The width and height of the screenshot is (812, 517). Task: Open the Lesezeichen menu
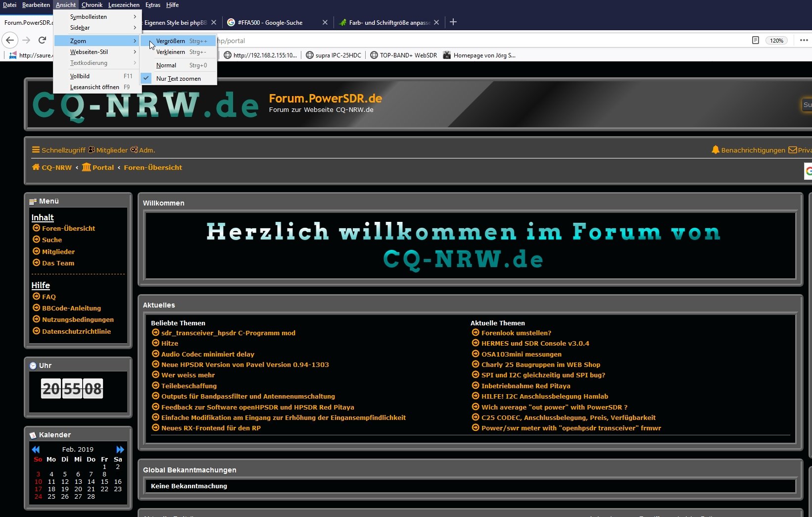(124, 4)
